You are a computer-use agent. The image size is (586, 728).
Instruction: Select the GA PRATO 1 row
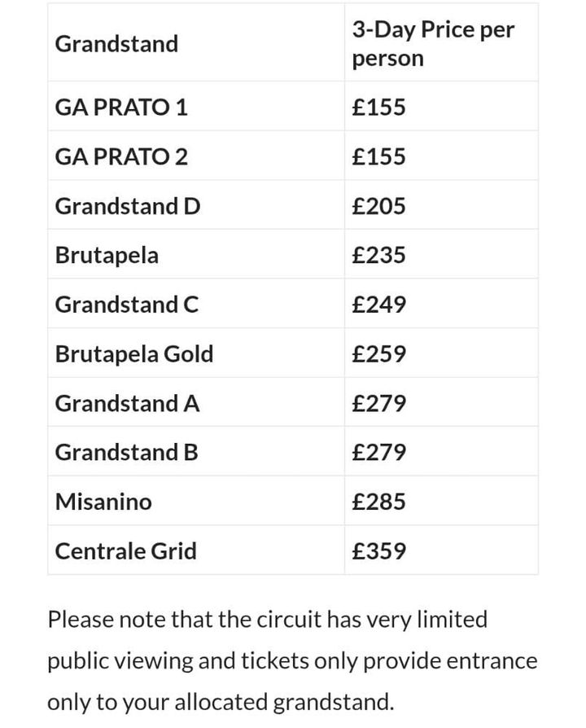click(293, 107)
